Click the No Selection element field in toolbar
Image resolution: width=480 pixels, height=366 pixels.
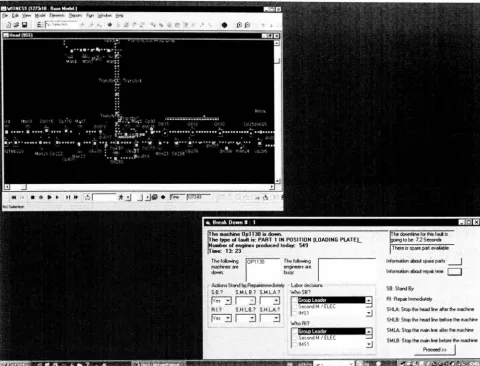click(x=62, y=25)
